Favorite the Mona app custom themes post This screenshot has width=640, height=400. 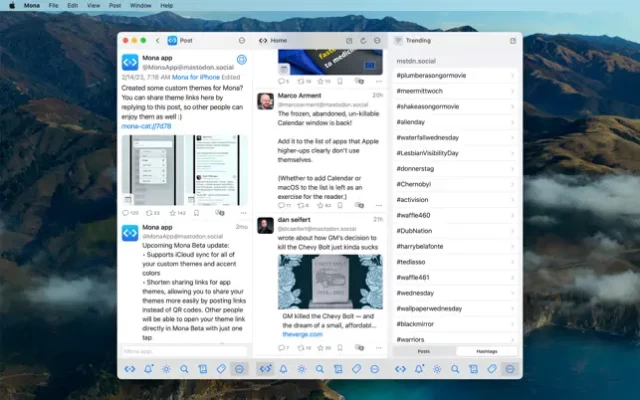173,212
